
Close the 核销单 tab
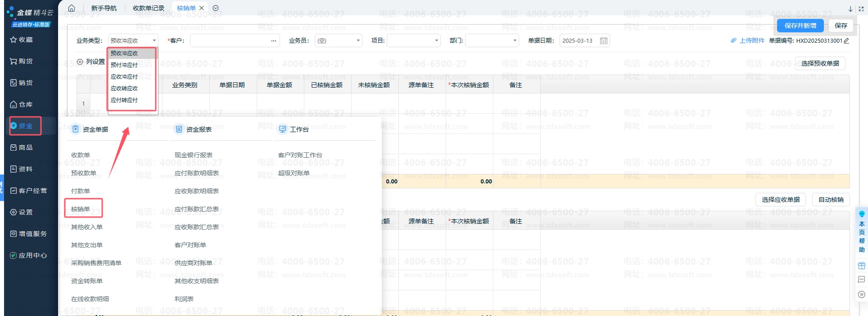(202, 8)
